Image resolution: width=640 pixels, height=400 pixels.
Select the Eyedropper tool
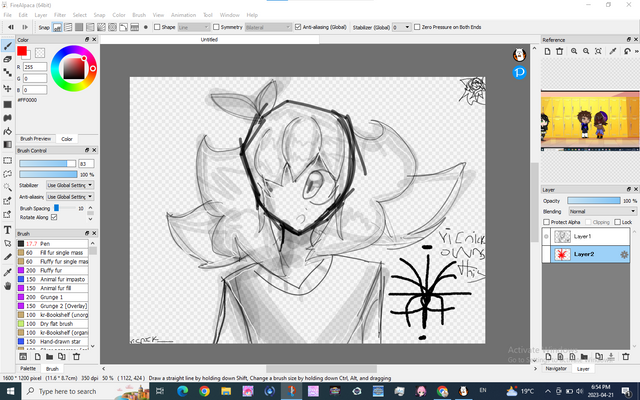pyautogui.click(x=7, y=273)
